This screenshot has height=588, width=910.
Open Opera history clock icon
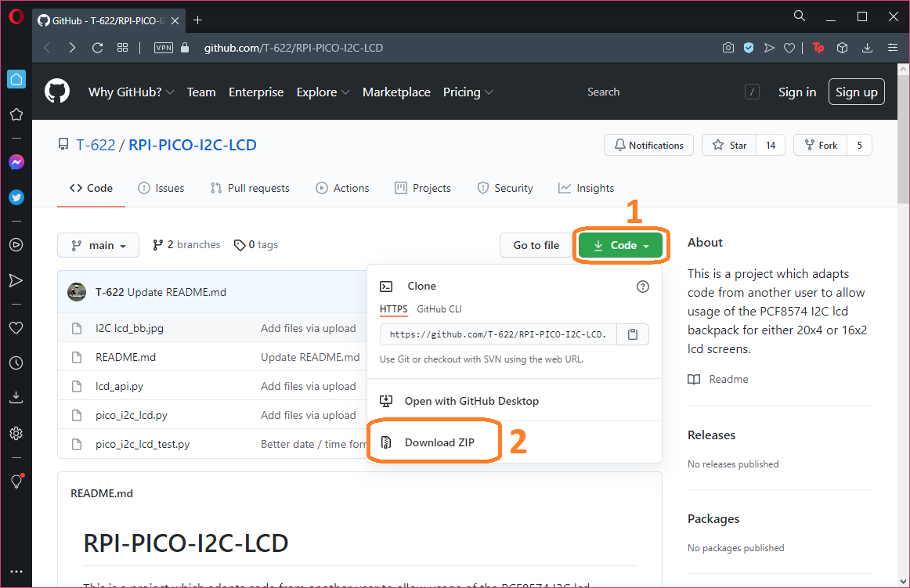click(x=16, y=363)
